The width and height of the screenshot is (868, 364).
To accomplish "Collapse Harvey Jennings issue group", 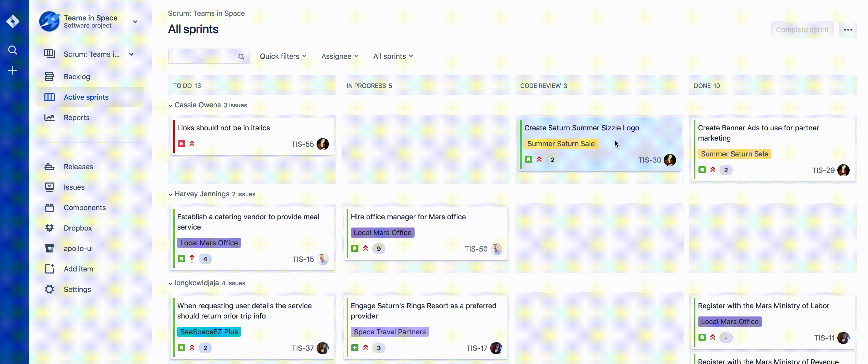I will pos(170,194).
